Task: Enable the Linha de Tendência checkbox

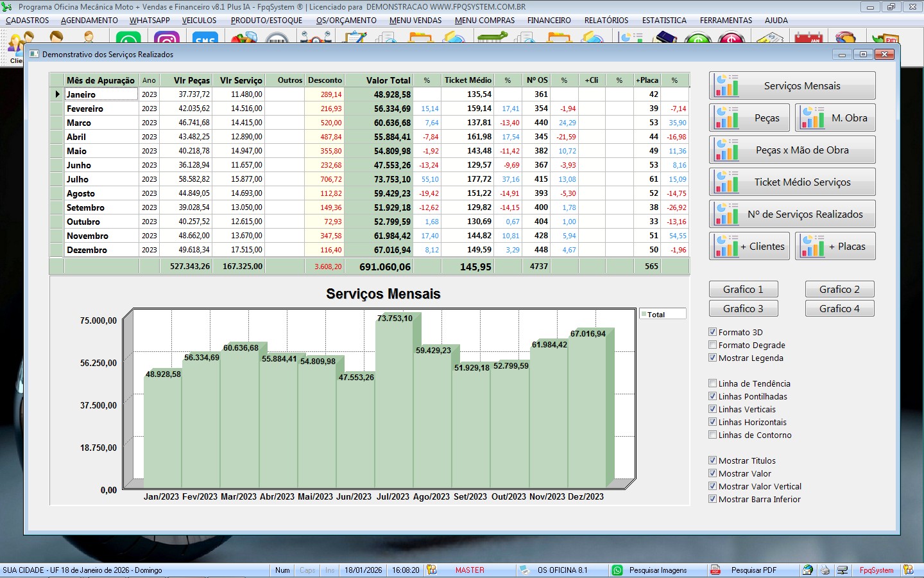Action: point(712,383)
